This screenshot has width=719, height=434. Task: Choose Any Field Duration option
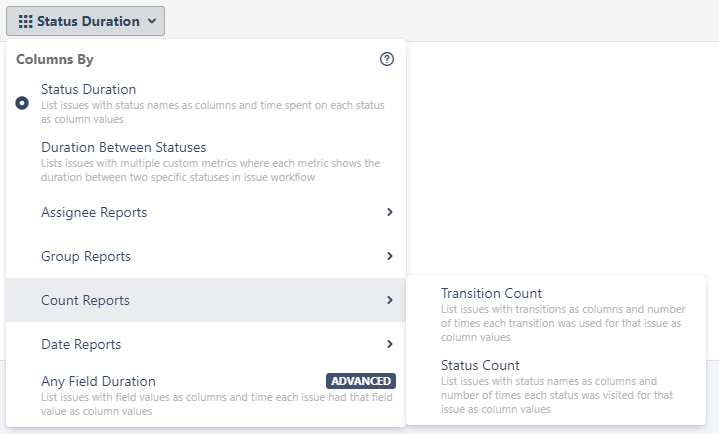pos(98,381)
